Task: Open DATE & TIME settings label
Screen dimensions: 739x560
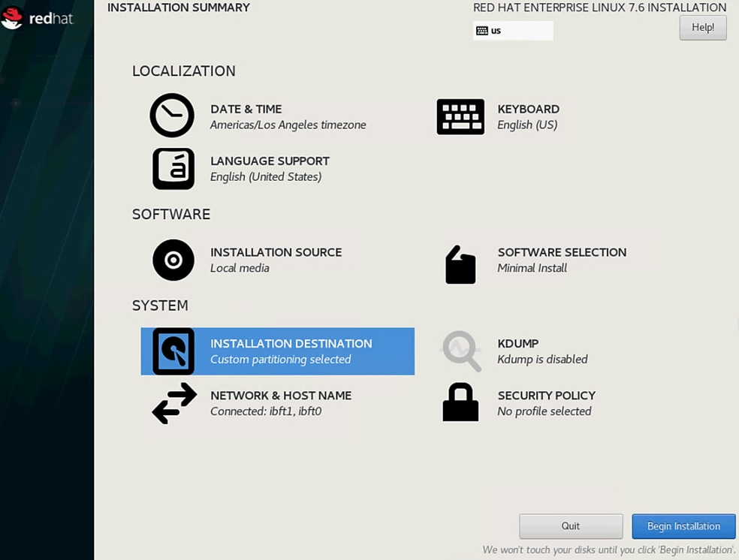Action: (x=246, y=110)
